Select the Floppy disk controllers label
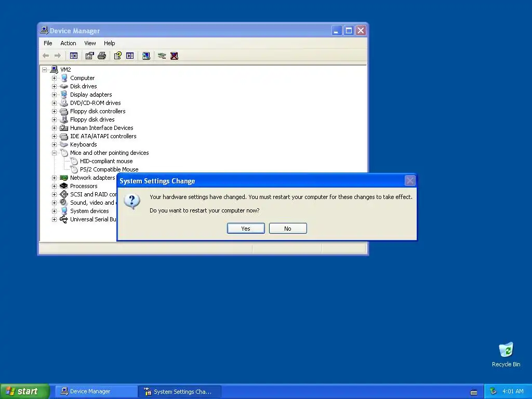This screenshot has height=399, width=532. pos(98,111)
